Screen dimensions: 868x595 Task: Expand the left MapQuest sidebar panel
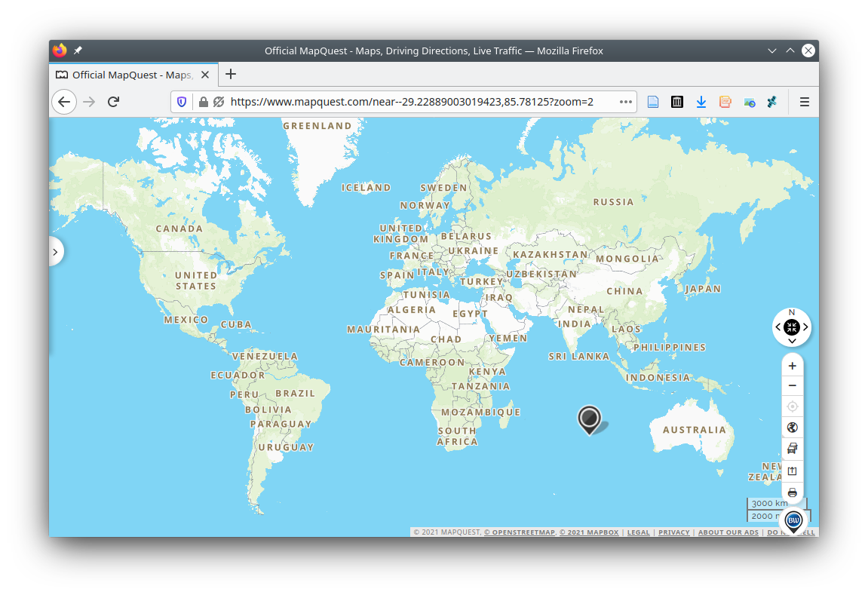[55, 252]
